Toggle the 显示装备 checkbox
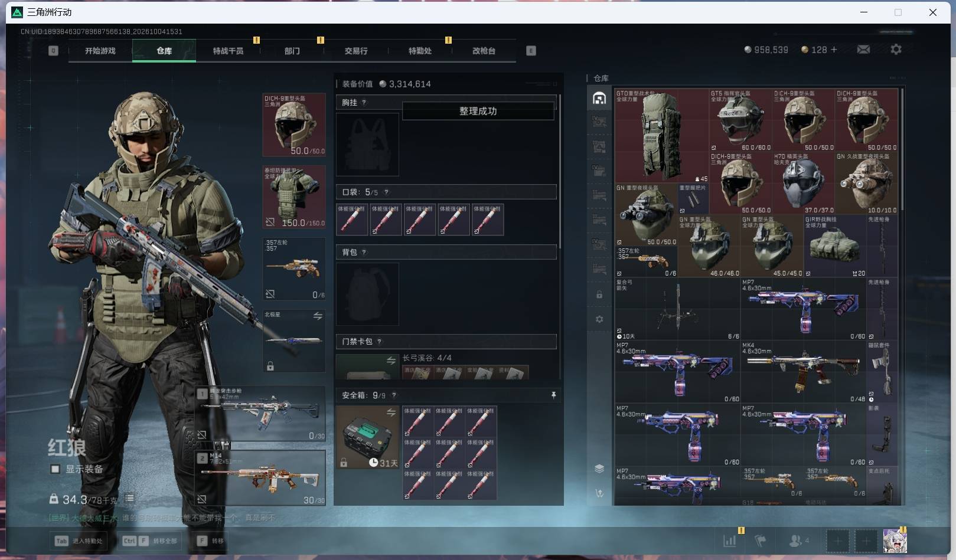This screenshot has height=560, width=956. click(55, 469)
